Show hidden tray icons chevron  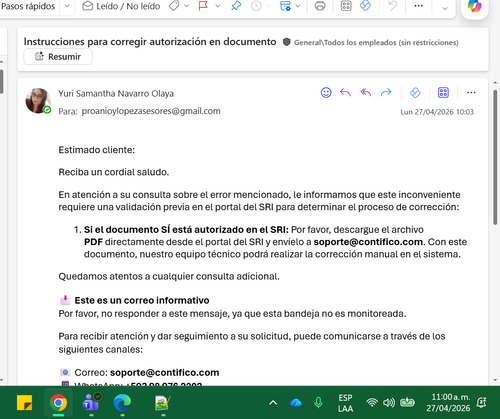(x=273, y=403)
